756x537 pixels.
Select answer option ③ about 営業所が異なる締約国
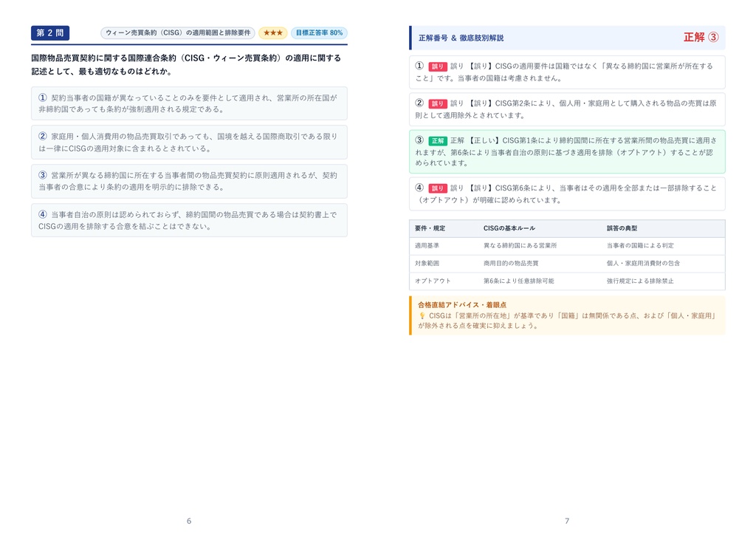[189, 181]
